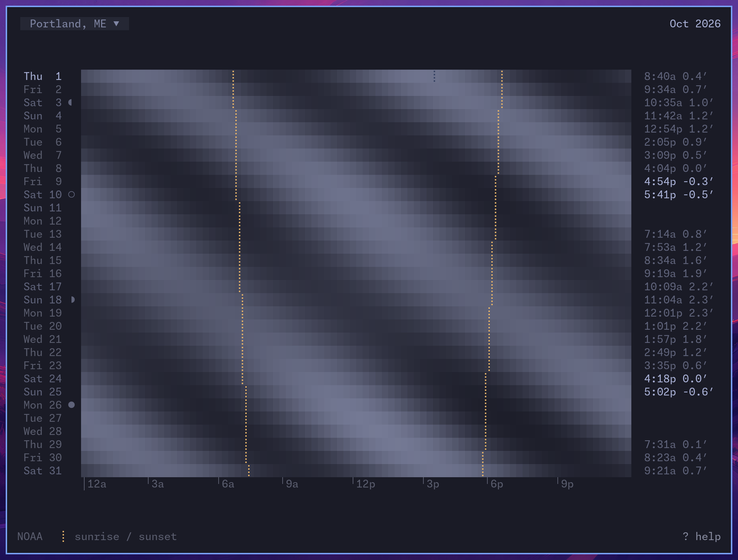Click the highlighted tide '5:41p -0.5′'

[x=679, y=195]
